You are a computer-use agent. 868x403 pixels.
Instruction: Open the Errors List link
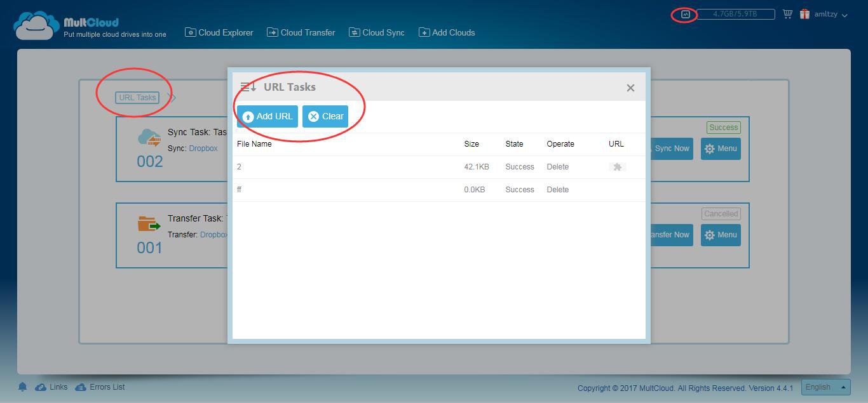(x=100, y=387)
